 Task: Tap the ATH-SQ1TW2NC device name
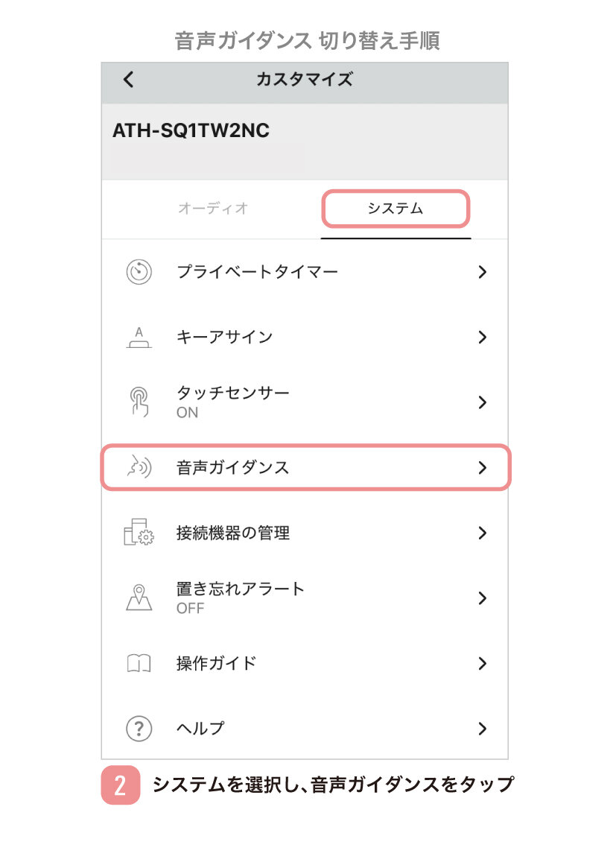(x=191, y=131)
